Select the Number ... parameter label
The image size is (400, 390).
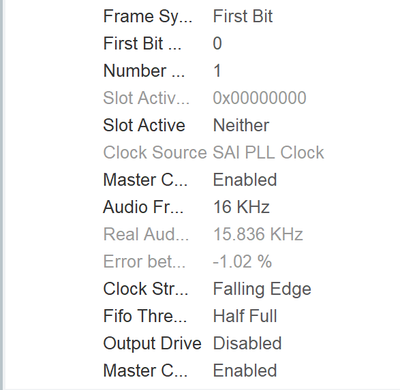tap(144, 71)
